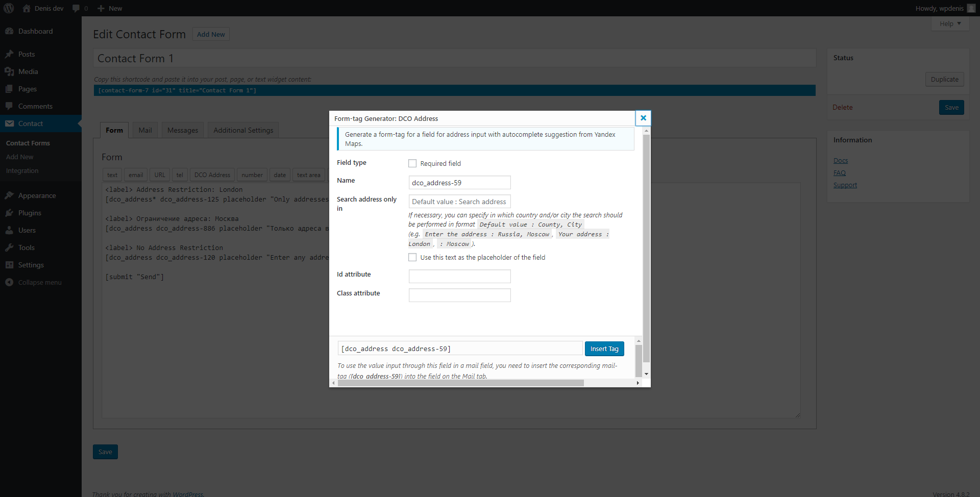Click the bottom Save button

tap(105, 452)
